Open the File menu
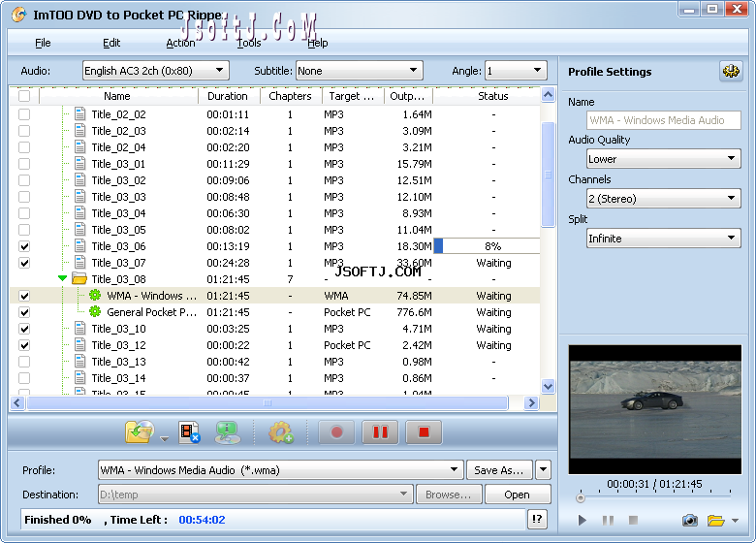Image resolution: width=756 pixels, height=543 pixels. pos(43,43)
